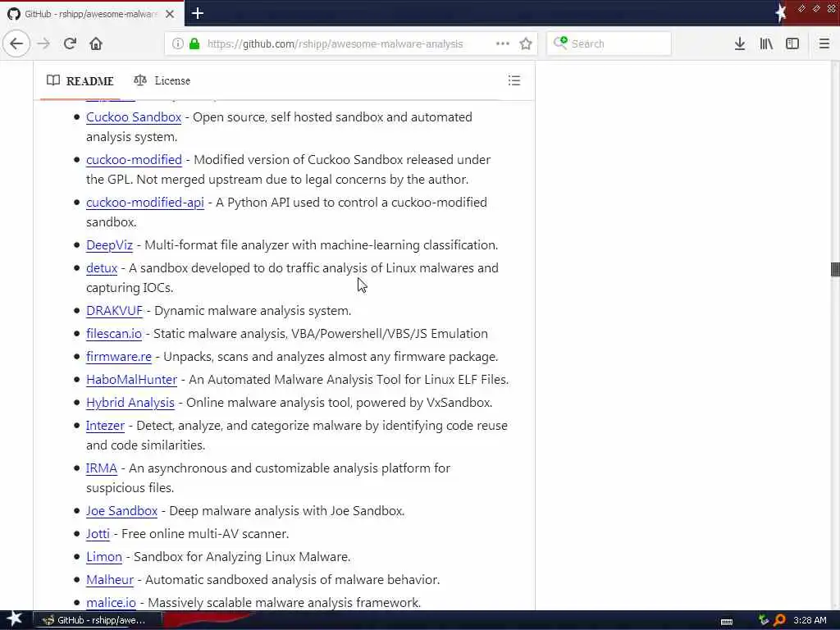Click text 'Free online multi-AV scanner.'

point(205,534)
